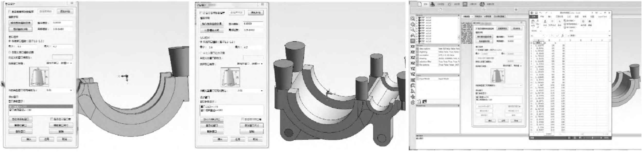Click the new document icon in the top toolbar

[x=420, y=4]
